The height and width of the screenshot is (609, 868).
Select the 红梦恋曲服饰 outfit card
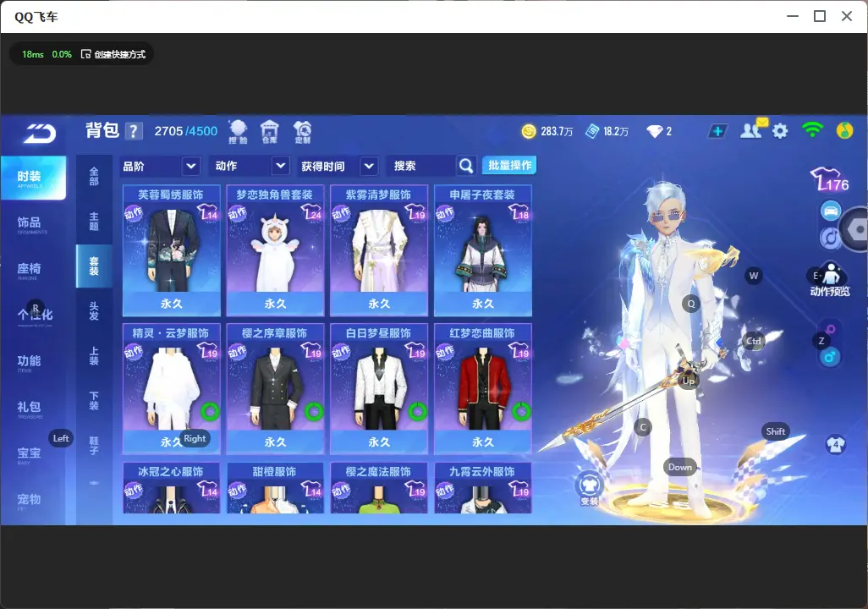(x=483, y=388)
